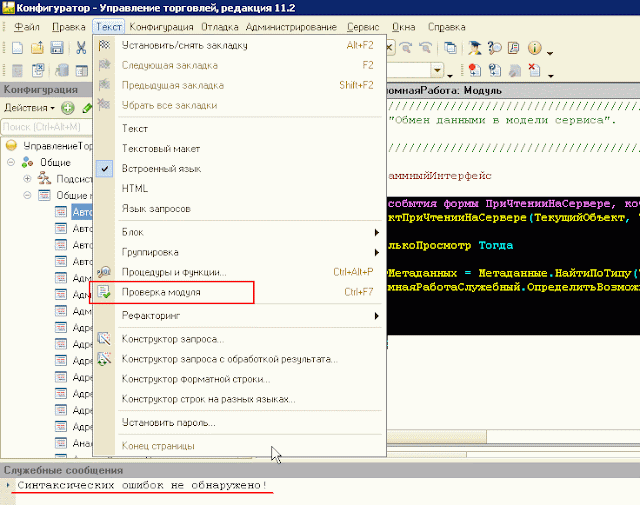
Task: Click the Find next magnifier icon
Action: (406, 48)
